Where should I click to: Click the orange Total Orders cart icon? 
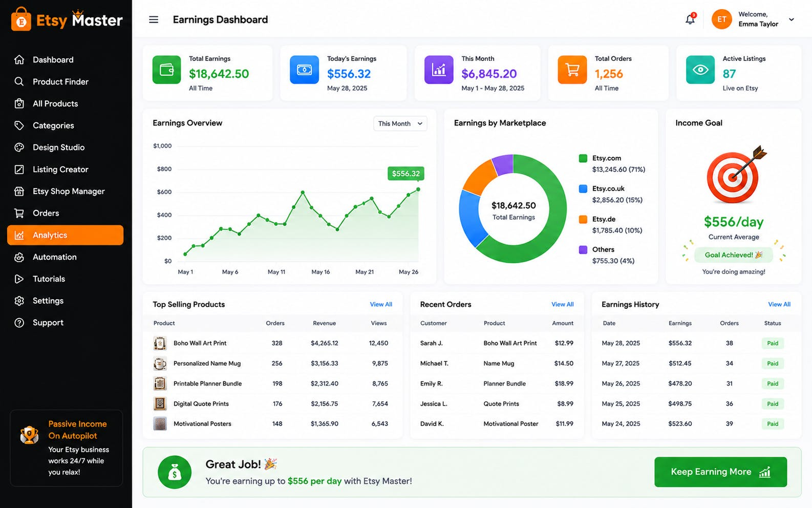click(572, 70)
